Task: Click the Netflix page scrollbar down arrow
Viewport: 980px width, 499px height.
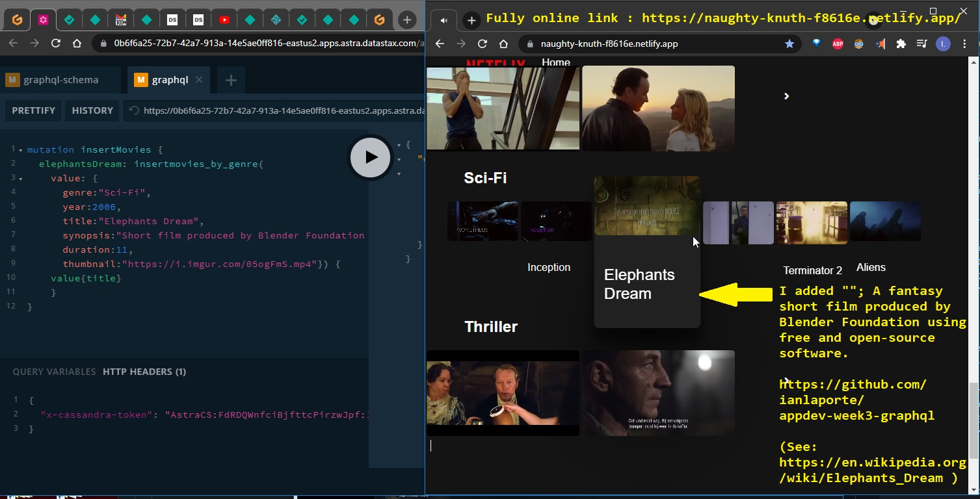Action: pos(973,489)
